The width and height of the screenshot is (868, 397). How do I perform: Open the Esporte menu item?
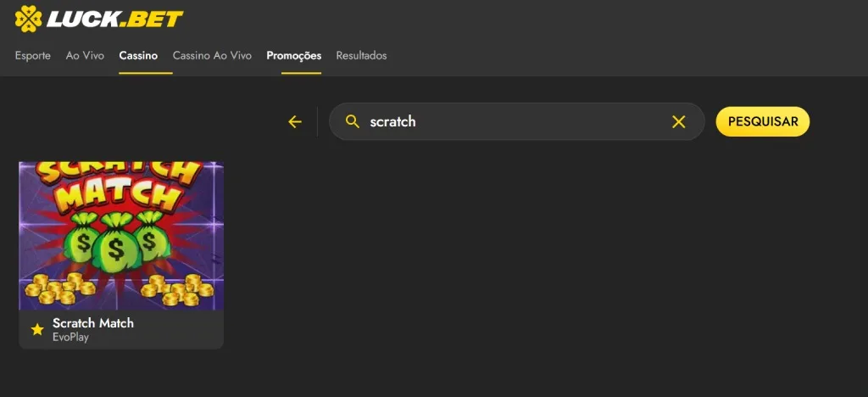33,56
